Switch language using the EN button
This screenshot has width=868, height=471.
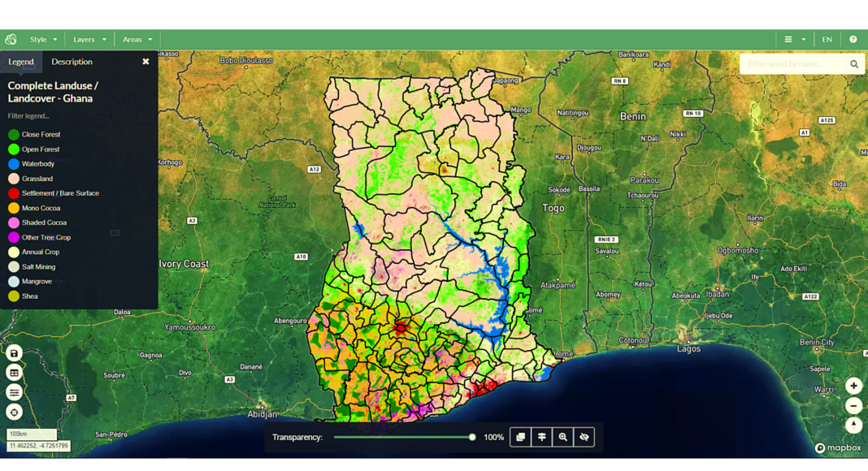827,39
